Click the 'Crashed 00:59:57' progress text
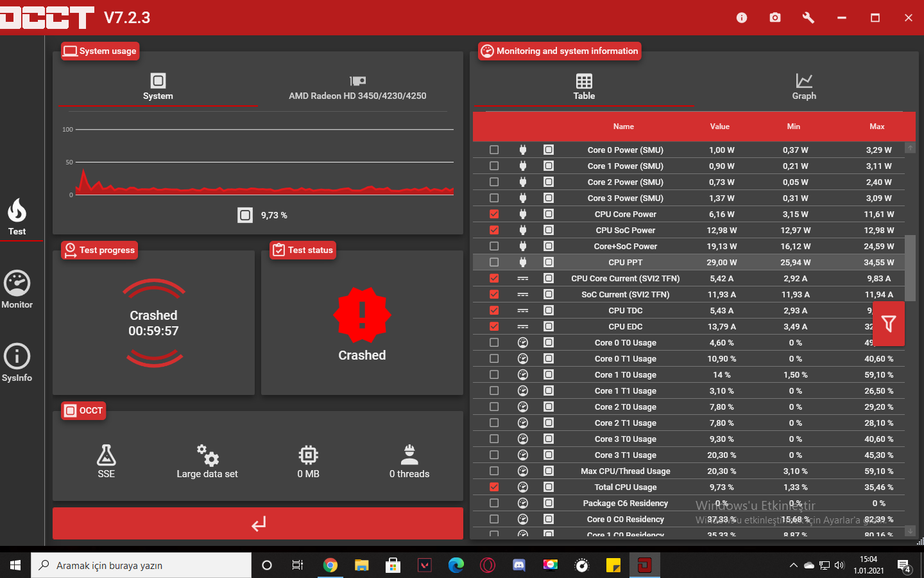The width and height of the screenshot is (924, 578). tap(153, 323)
